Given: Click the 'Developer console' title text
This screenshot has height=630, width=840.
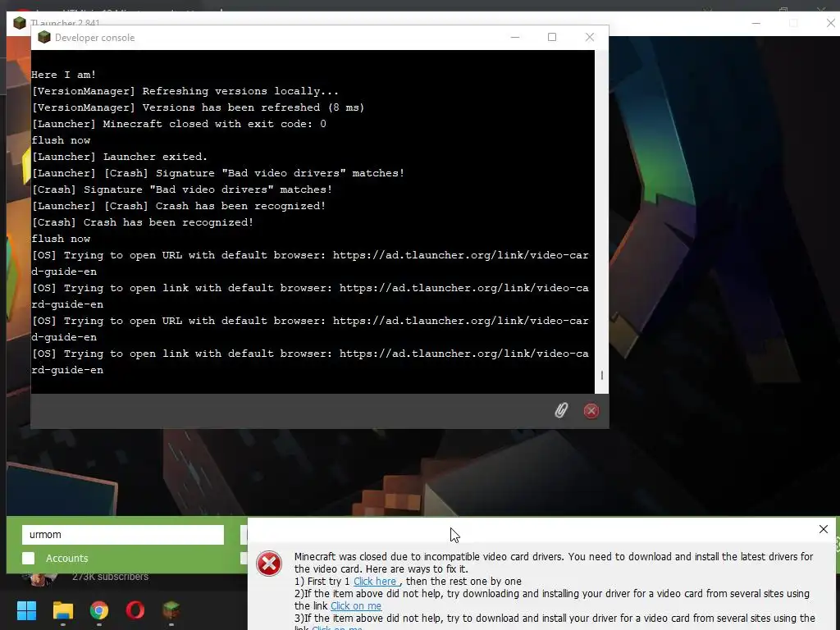Looking at the screenshot, I should pyautogui.click(x=95, y=38).
